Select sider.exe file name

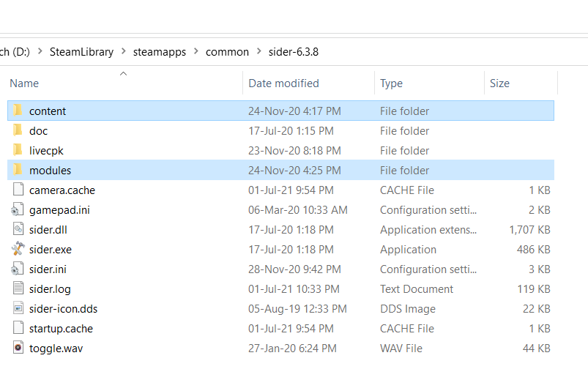pyautogui.click(x=51, y=250)
